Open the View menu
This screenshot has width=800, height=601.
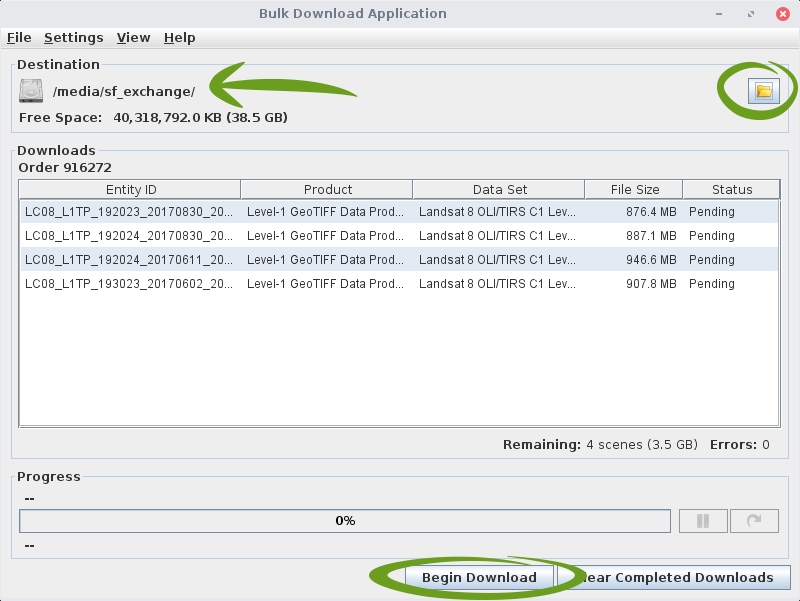pyautogui.click(x=133, y=37)
